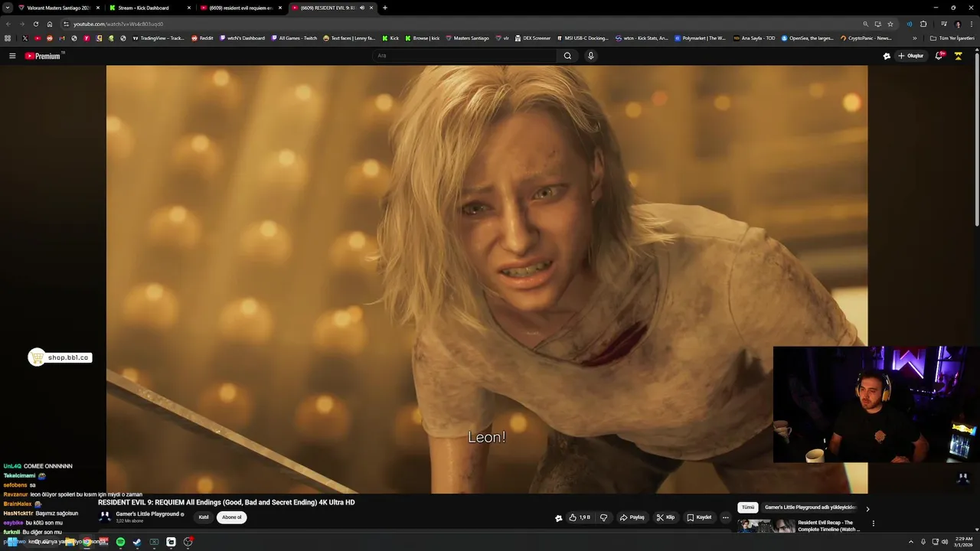Open the tab search dropdown arrow
This screenshot has width=980, height=551.
click(7, 8)
